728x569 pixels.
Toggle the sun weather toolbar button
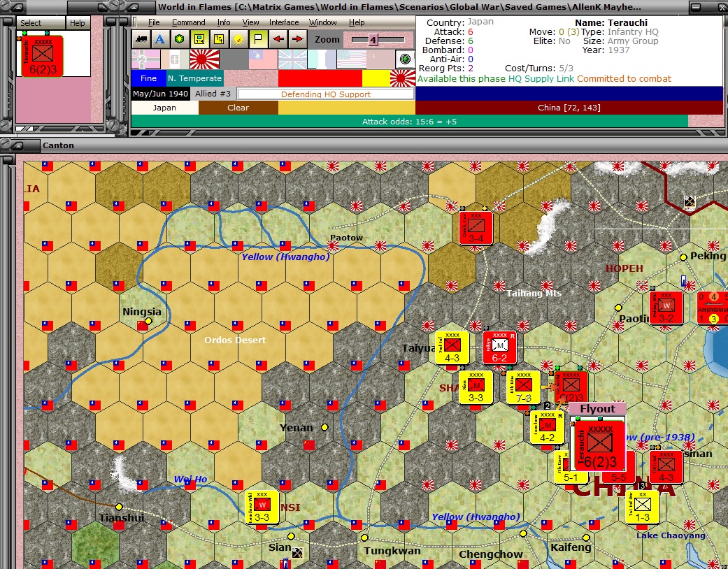coord(238,39)
